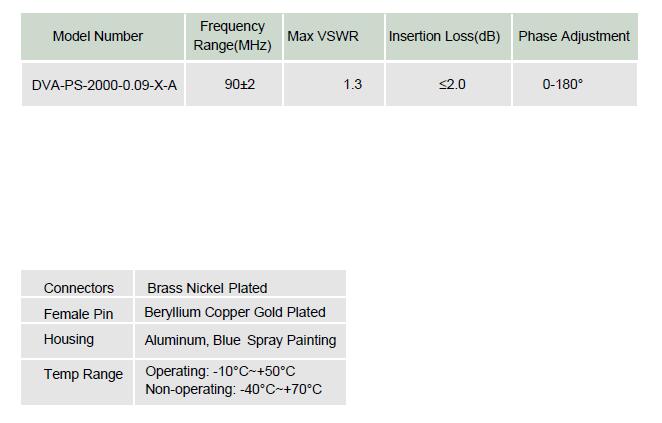
Task: Select the 1.3 VSWR value cell
Action: click(334, 85)
